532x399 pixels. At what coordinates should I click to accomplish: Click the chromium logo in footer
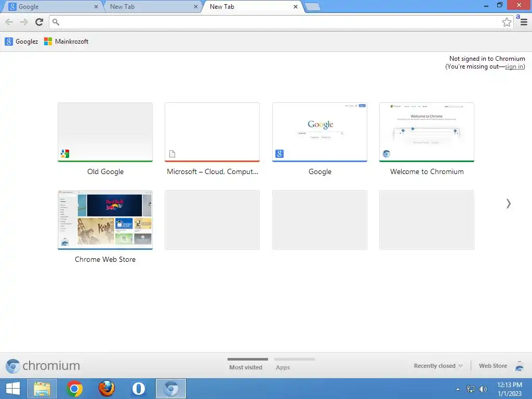(43, 366)
